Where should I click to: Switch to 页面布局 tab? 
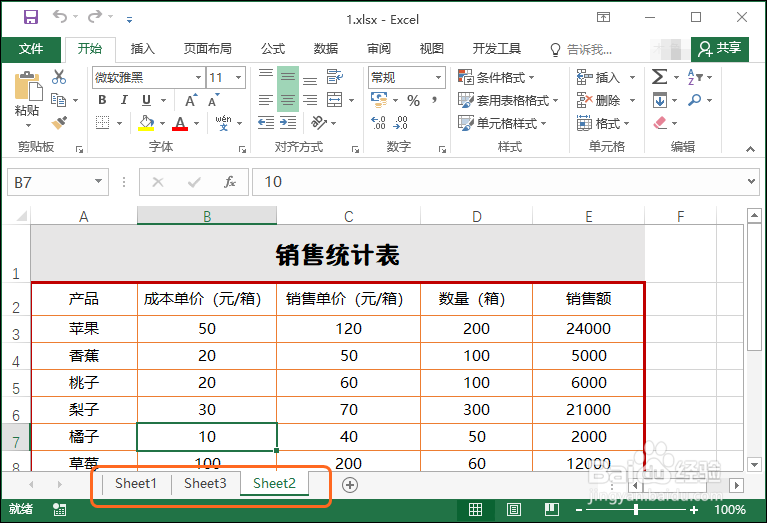[x=207, y=49]
